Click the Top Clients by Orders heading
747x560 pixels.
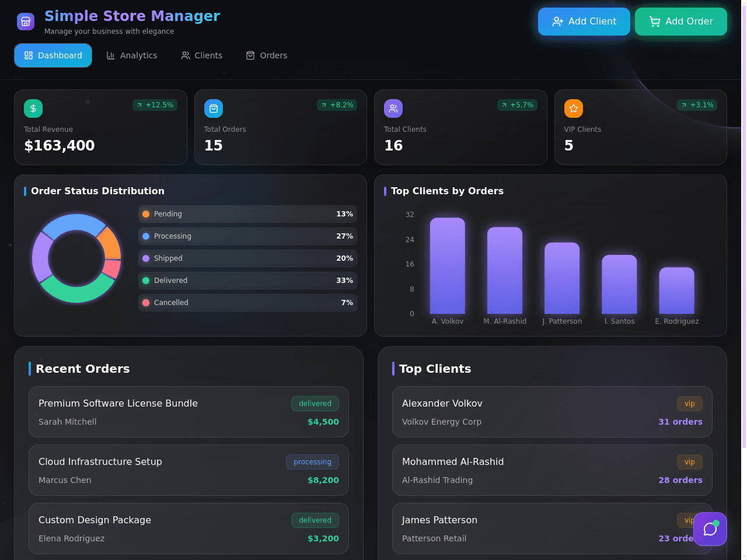(x=447, y=191)
